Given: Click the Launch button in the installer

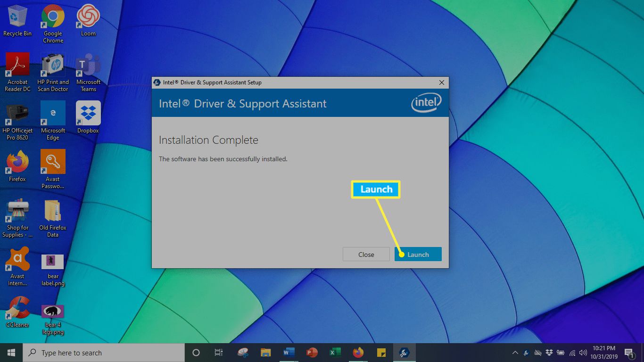Looking at the screenshot, I should tap(418, 254).
